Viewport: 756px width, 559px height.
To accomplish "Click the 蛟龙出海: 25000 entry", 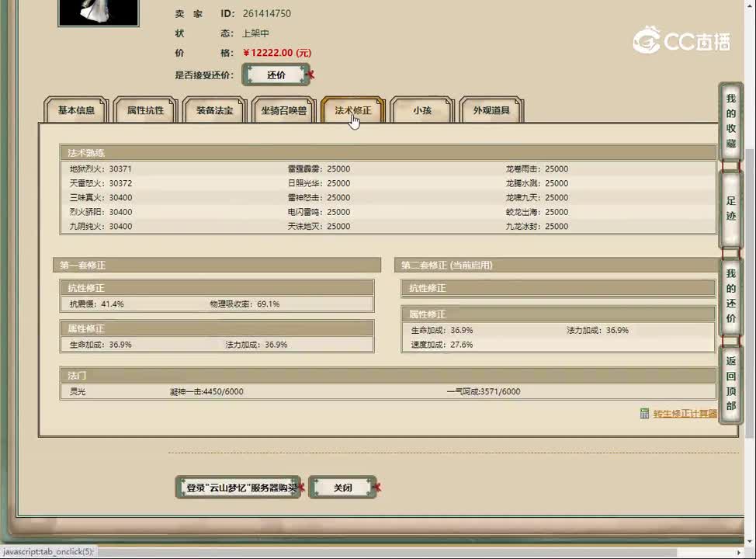I will click(x=536, y=212).
